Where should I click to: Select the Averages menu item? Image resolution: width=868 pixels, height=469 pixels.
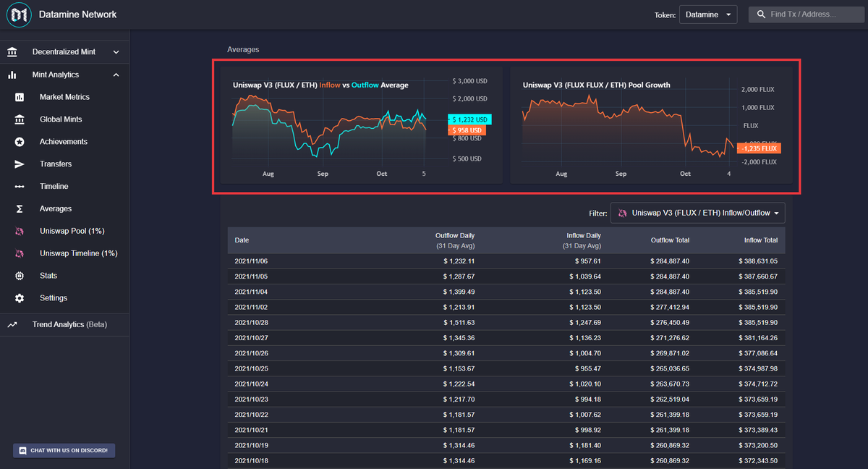(x=56, y=208)
